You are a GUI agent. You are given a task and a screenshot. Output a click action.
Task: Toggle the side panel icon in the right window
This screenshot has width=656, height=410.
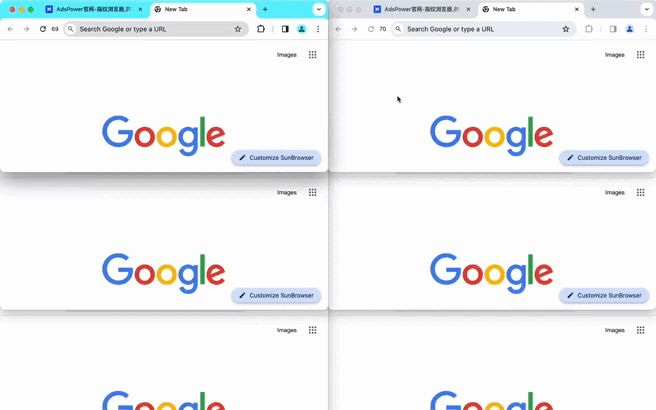click(613, 29)
